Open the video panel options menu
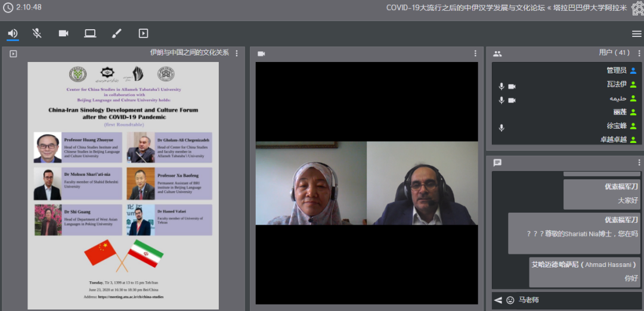Screen dimensions: 644x311 click(475, 54)
